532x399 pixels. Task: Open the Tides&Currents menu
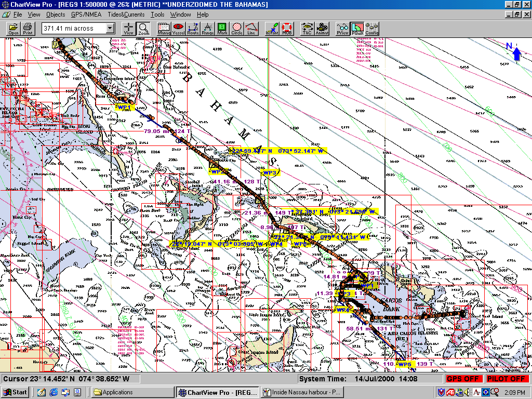click(126, 15)
